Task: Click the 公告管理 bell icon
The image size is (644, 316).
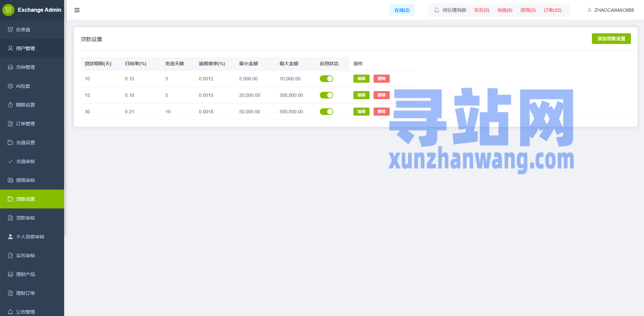Action: [10, 312]
